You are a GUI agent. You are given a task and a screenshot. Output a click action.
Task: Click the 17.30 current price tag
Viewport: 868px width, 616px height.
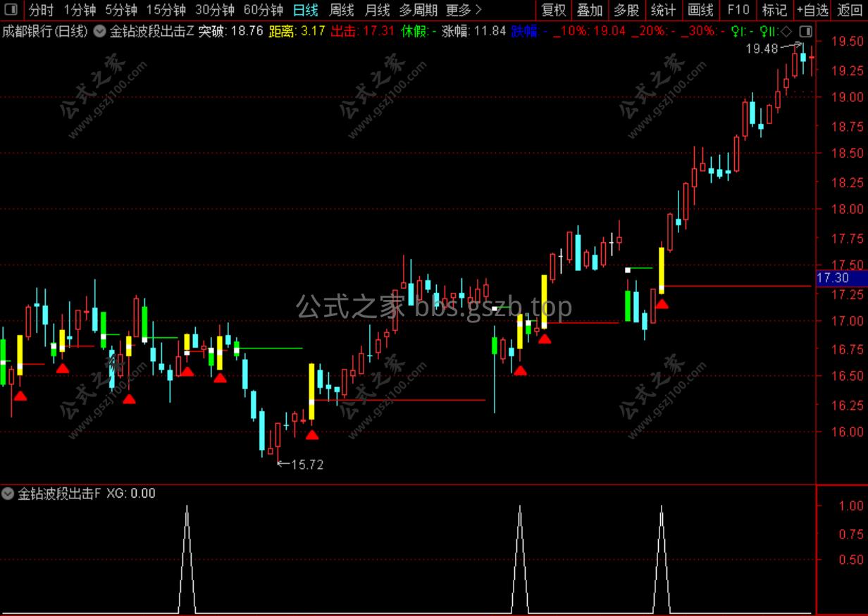[833, 278]
